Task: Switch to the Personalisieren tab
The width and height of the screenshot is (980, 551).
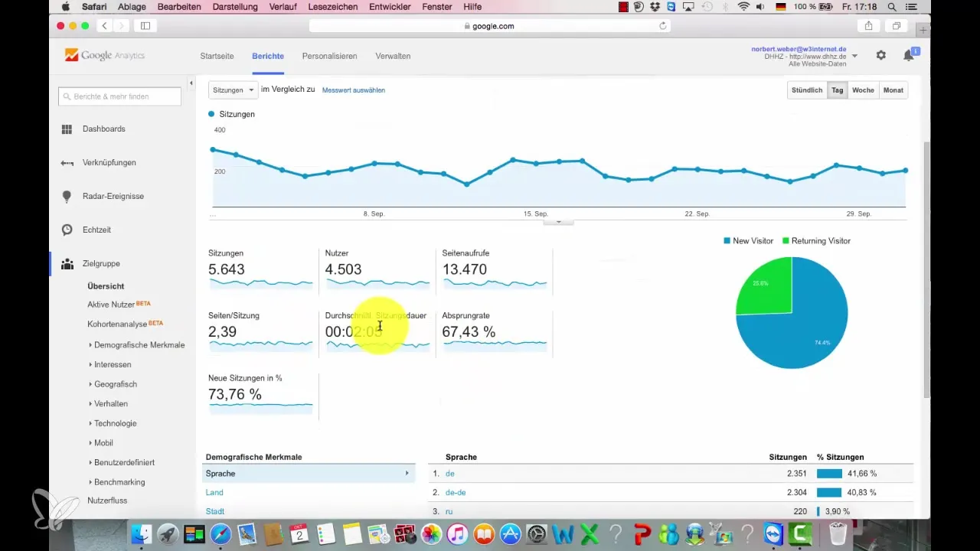Action: click(330, 56)
